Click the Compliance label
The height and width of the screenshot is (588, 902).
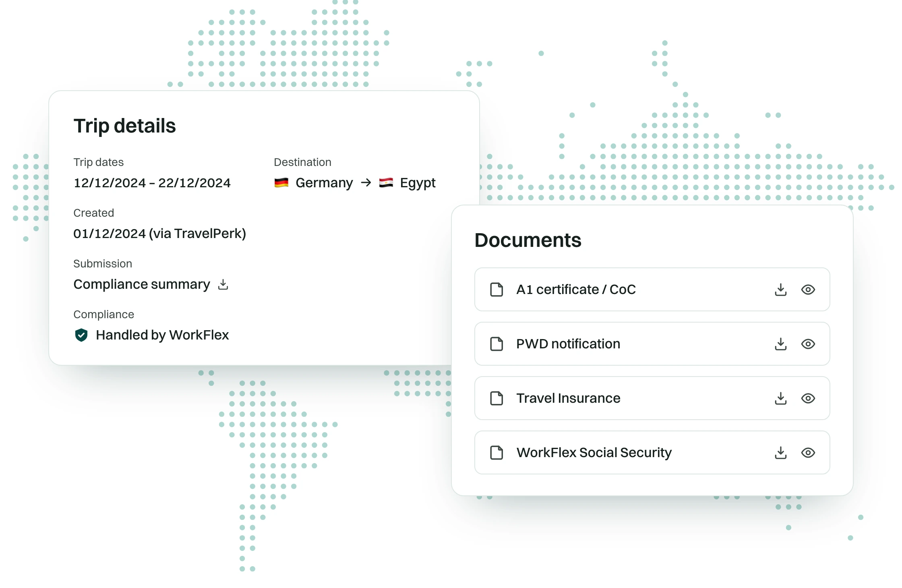103,315
